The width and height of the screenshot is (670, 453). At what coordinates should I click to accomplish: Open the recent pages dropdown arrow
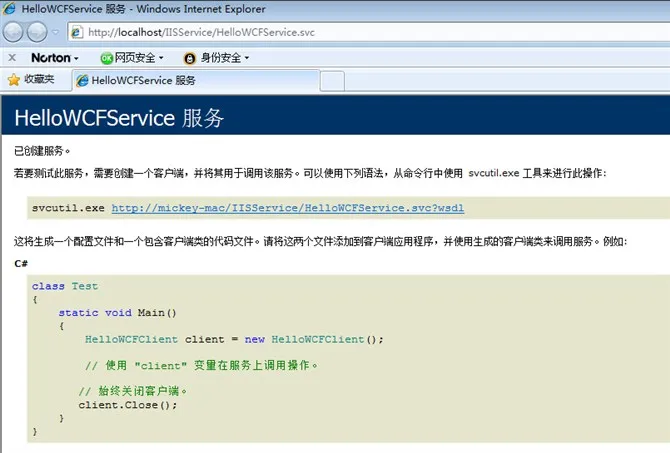tap(56, 32)
